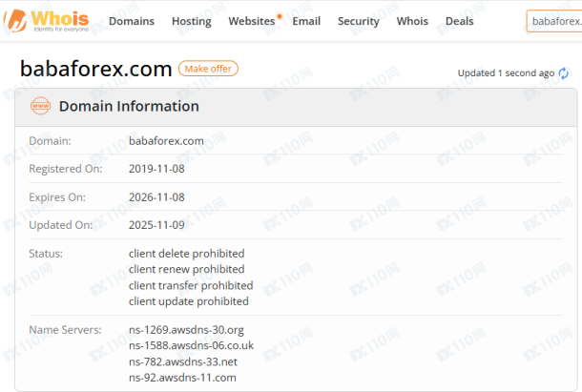Select status client update prohibited
Image resolution: width=582 pixels, height=392 pixels.
click(189, 301)
